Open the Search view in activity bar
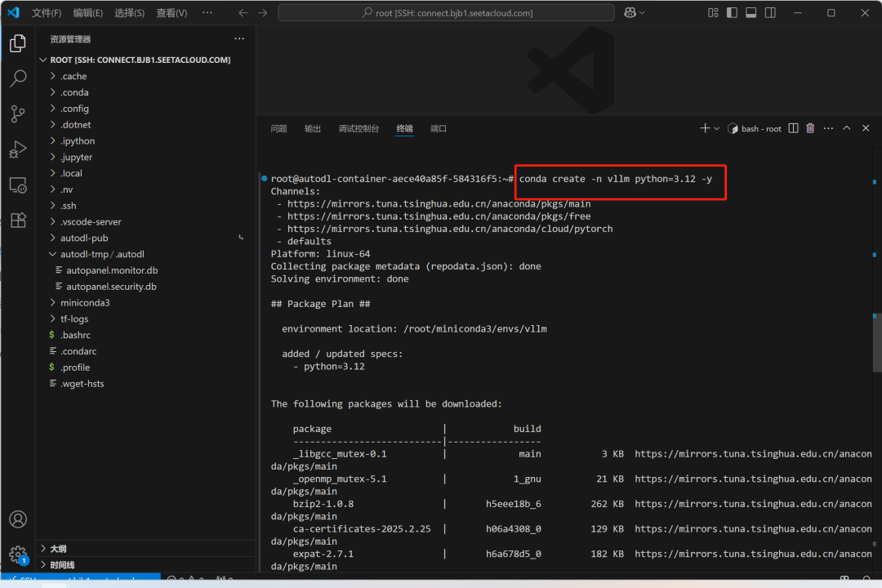Image resolution: width=882 pixels, height=588 pixels. [x=18, y=78]
